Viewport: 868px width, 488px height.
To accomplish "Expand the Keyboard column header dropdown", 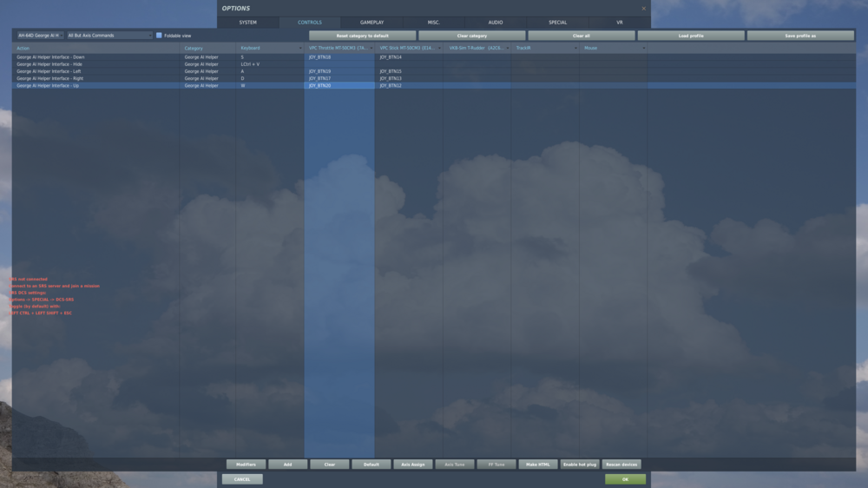I will [x=300, y=48].
